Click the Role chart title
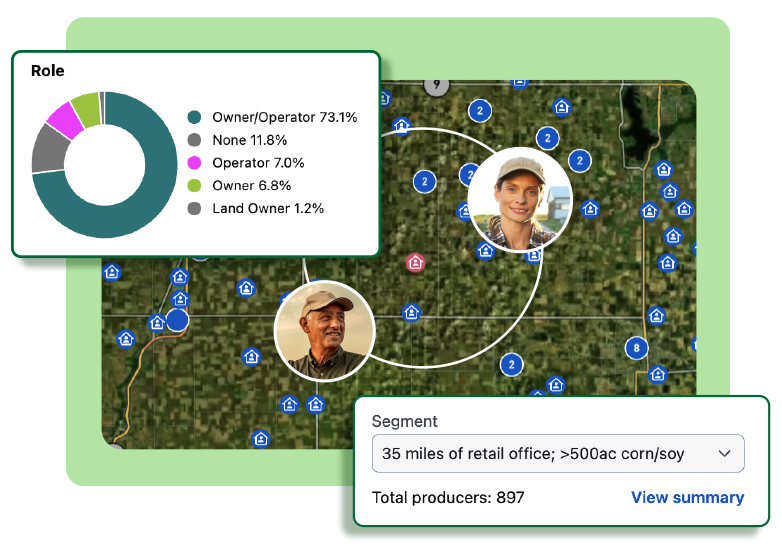The image size is (782, 546). click(x=47, y=71)
